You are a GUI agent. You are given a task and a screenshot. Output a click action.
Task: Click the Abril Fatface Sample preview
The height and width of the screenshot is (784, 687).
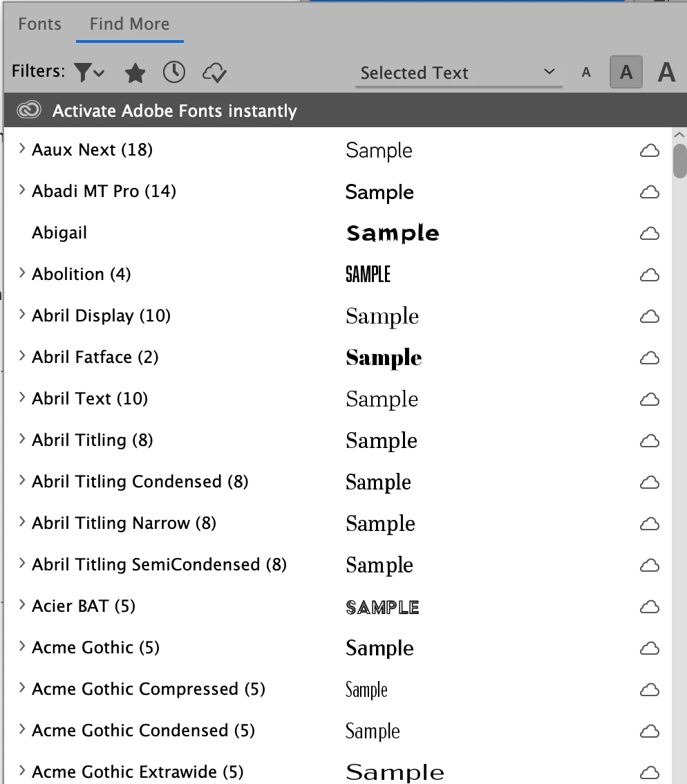pyautogui.click(x=384, y=357)
